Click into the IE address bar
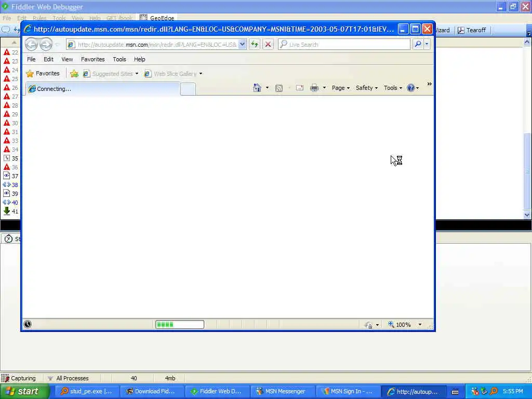Image resolution: width=532 pixels, height=399 pixels. pyautogui.click(x=156, y=45)
